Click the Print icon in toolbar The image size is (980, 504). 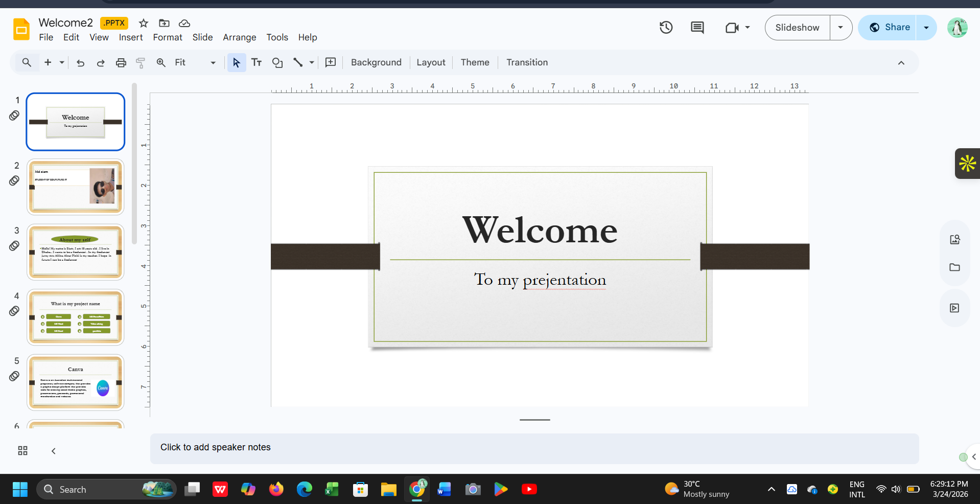[x=121, y=63]
